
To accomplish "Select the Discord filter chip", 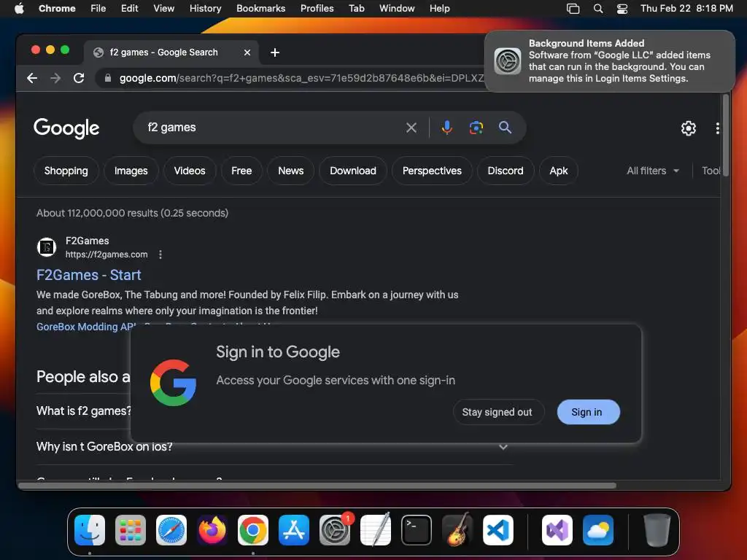I will point(506,171).
